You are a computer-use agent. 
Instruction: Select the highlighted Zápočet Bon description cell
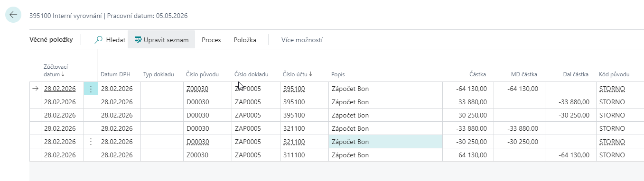[385, 142]
